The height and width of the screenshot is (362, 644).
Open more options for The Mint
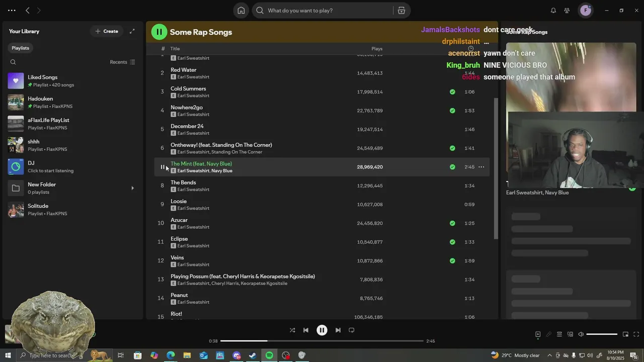tap(481, 167)
